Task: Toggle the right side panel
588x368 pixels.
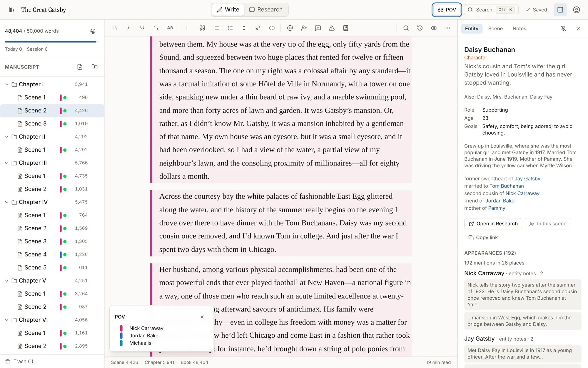Action: 560,10
